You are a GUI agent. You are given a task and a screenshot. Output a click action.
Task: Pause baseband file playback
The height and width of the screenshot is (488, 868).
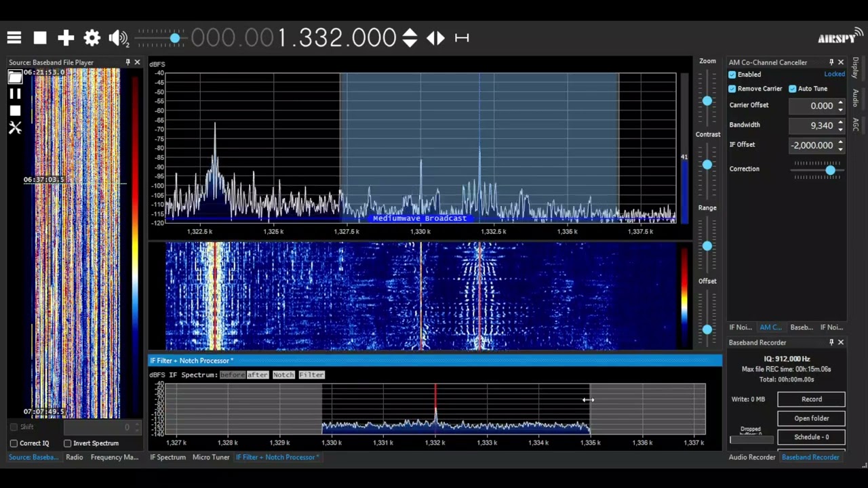15,94
